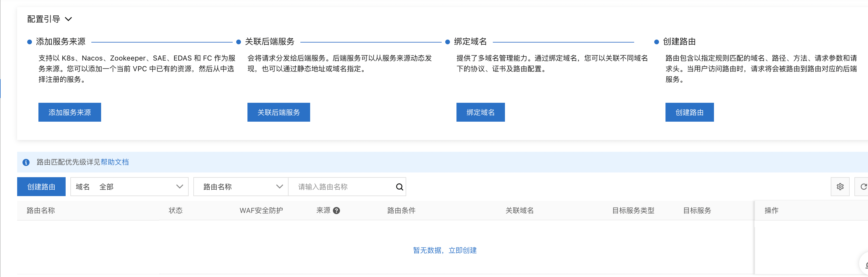Click the WAF安全防护 column header

[x=261, y=211]
